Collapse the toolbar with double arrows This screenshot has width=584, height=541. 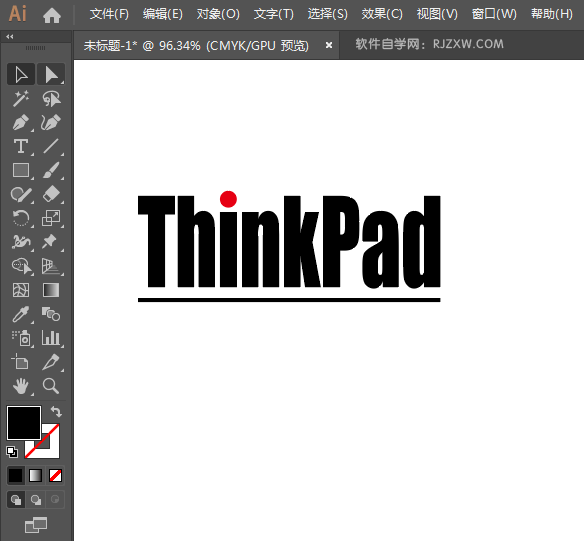point(10,36)
